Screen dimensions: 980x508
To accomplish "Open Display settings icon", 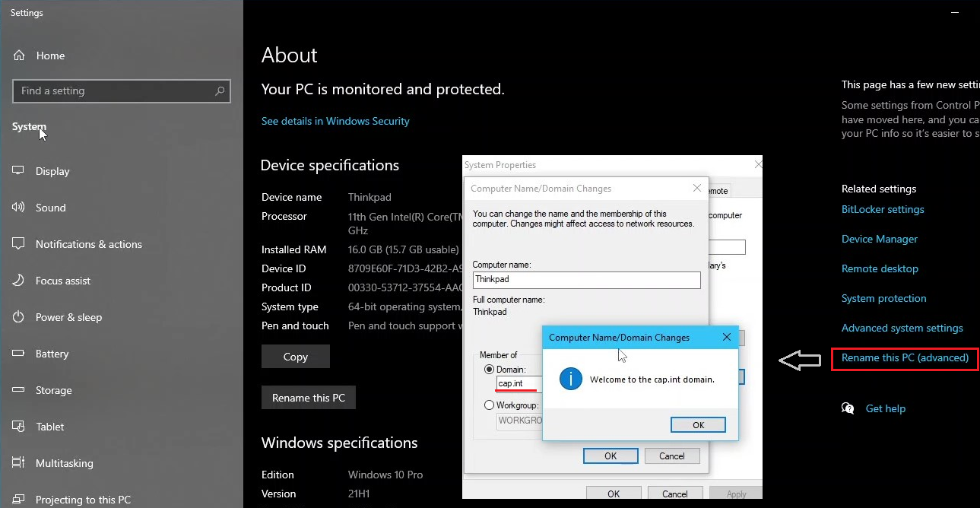I will (x=18, y=171).
